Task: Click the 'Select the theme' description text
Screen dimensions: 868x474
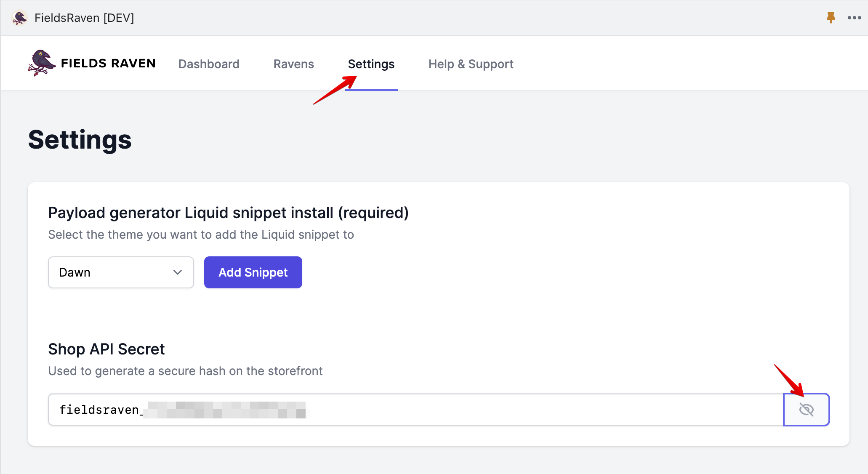Action: pyautogui.click(x=201, y=235)
